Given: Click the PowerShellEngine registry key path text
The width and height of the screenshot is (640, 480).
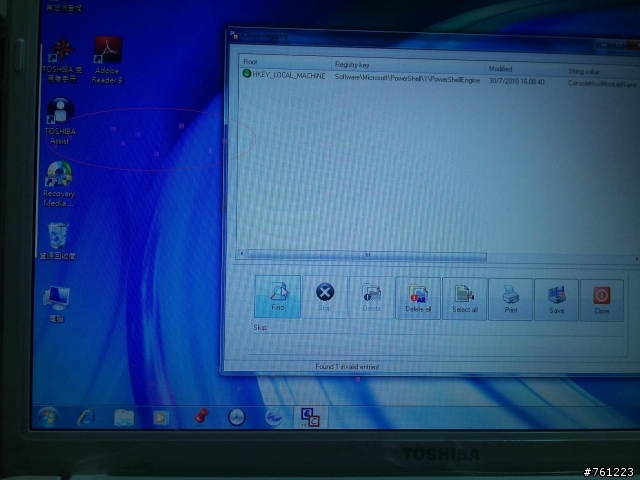Looking at the screenshot, I should pos(407,79).
